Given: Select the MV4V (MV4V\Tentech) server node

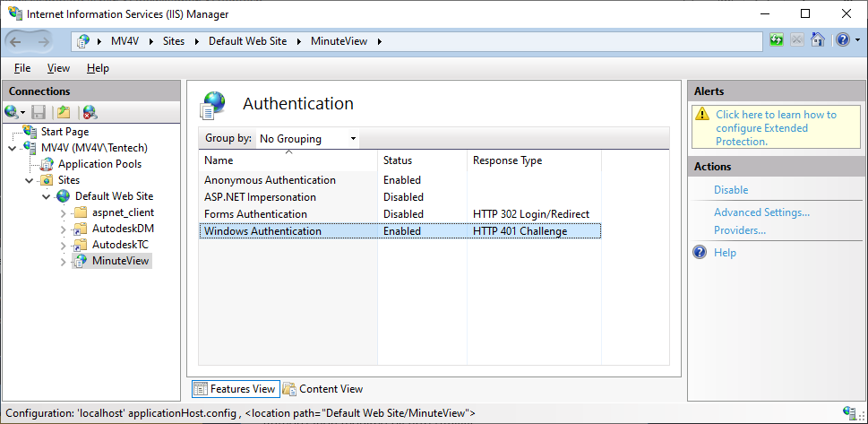Looking at the screenshot, I should (94, 148).
